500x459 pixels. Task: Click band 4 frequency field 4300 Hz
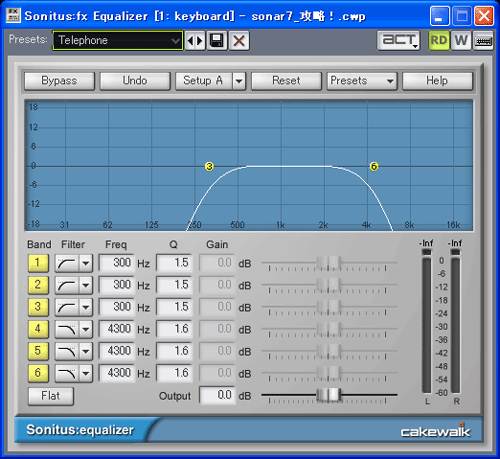(x=117, y=329)
